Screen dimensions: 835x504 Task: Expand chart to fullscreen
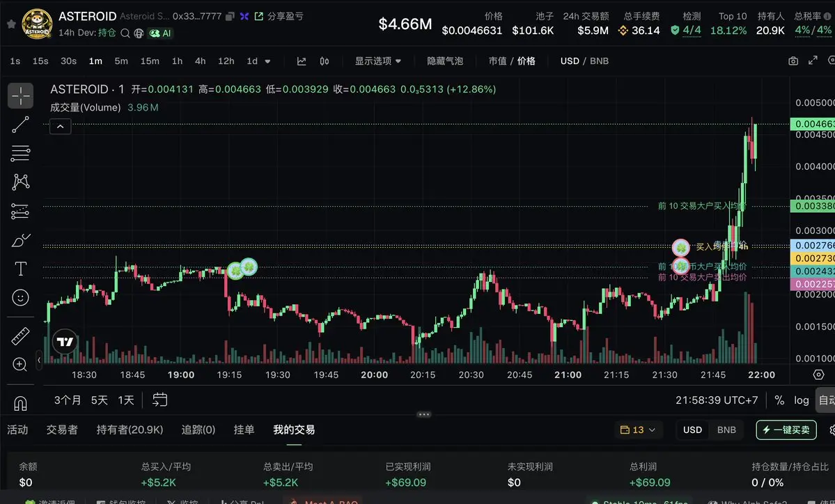(813, 60)
